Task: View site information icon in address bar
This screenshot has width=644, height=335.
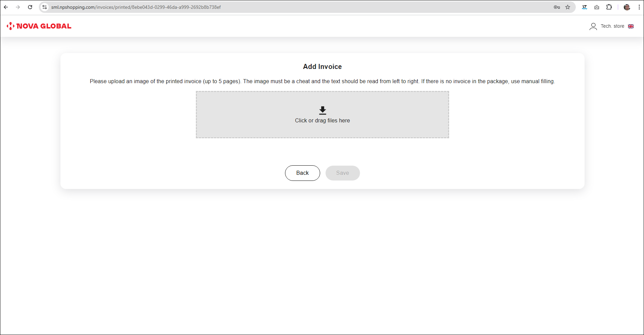Action: [x=45, y=7]
